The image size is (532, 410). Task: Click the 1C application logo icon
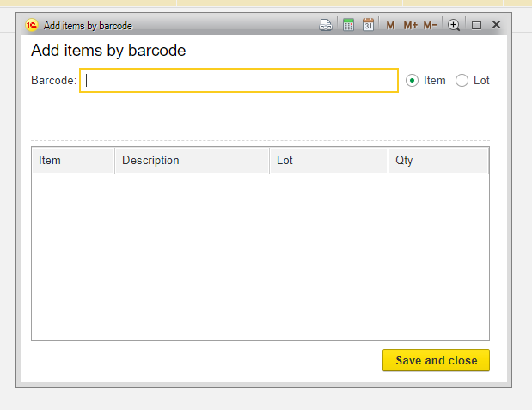[x=32, y=26]
